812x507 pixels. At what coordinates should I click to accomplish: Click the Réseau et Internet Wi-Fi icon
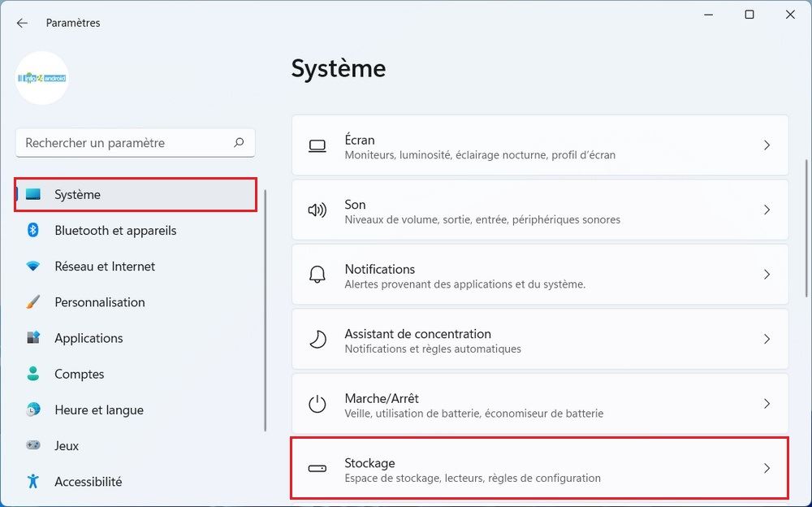(33, 266)
